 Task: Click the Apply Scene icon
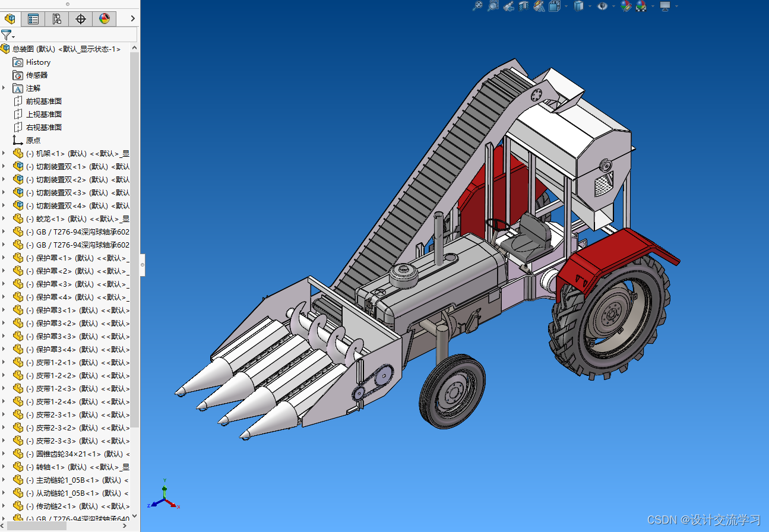[x=641, y=6]
